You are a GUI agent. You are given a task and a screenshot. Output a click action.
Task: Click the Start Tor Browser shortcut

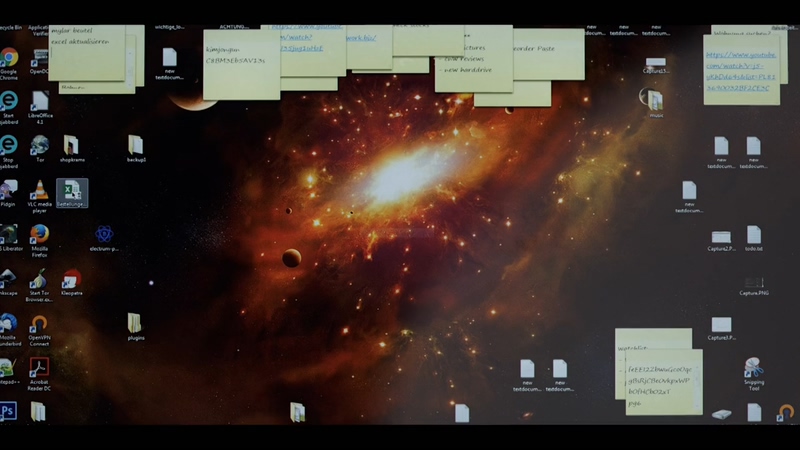39,285
